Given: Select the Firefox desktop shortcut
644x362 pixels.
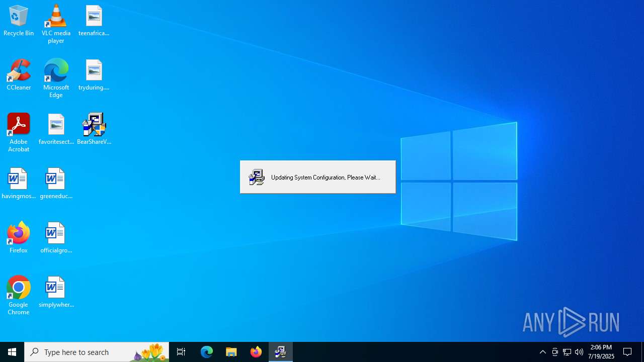Looking at the screenshot, I should pos(19,238).
